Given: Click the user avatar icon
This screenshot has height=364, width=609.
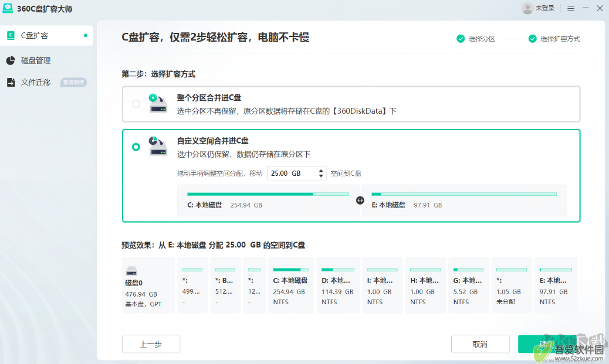Looking at the screenshot, I should (527, 8).
